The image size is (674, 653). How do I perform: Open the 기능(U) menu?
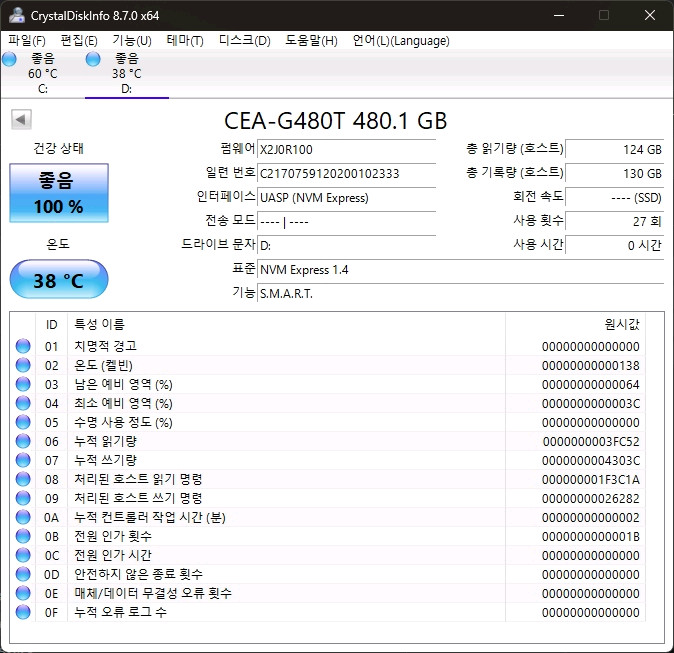tap(132, 41)
